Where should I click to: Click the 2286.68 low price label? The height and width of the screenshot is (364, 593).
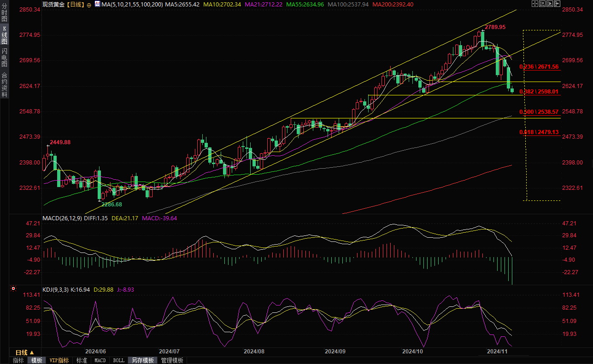pos(112,204)
